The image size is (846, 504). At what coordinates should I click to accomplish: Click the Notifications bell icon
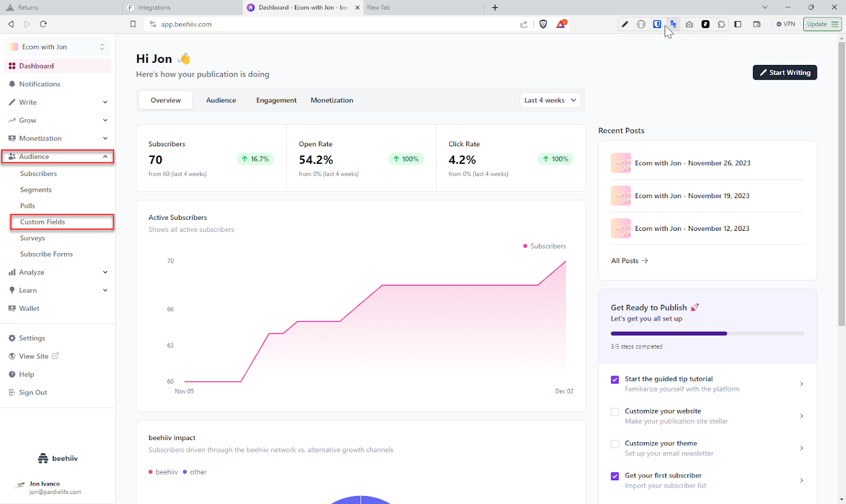[12, 84]
